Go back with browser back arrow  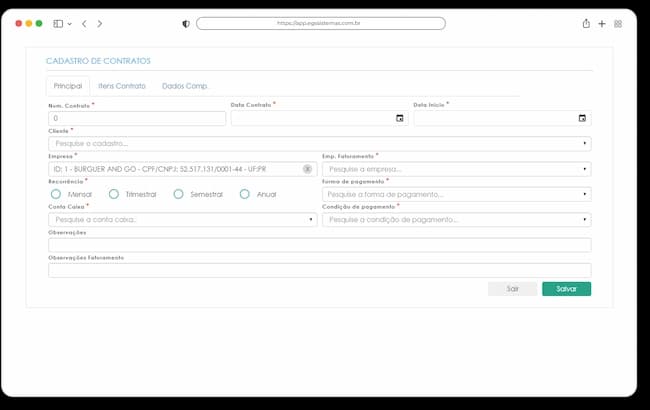(x=84, y=24)
